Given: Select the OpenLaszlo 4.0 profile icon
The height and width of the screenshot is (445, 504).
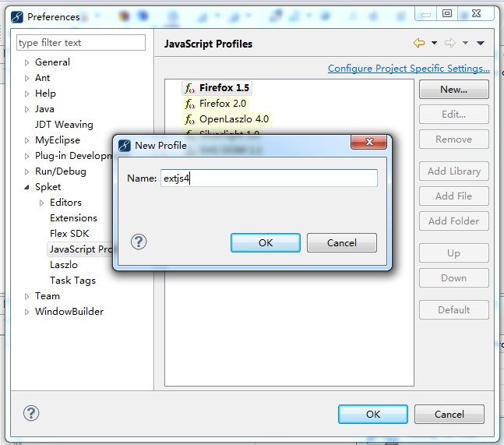Looking at the screenshot, I should [189, 119].
